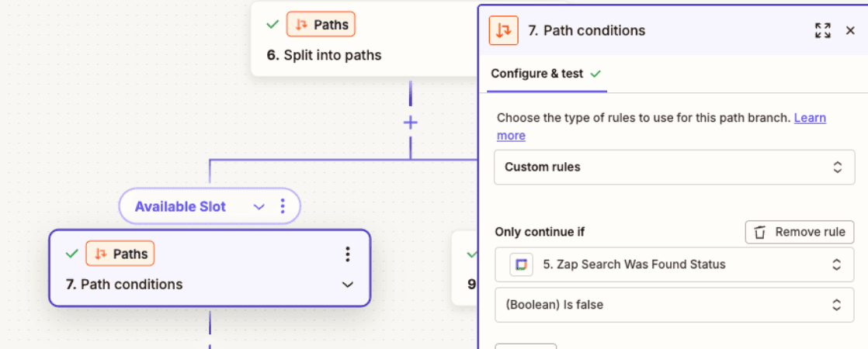Close the Path conditions panel
Screen dimensions: 868x349
pyautogui.click(x=850, y=30)
